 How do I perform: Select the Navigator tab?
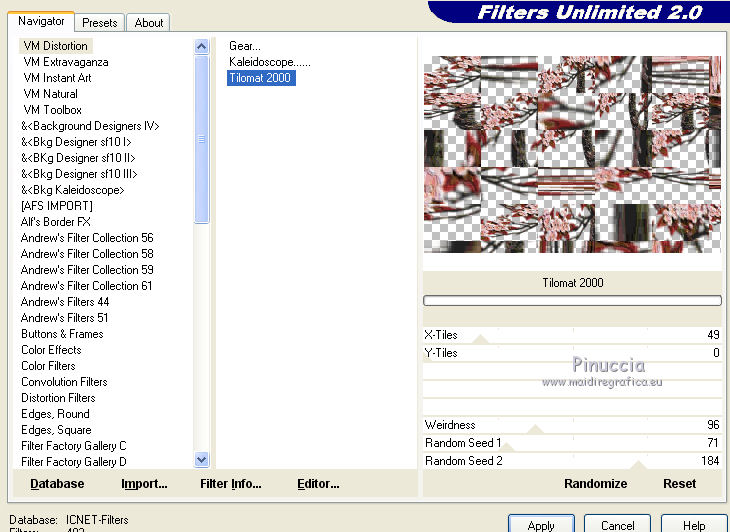click(x=41, y=21)
